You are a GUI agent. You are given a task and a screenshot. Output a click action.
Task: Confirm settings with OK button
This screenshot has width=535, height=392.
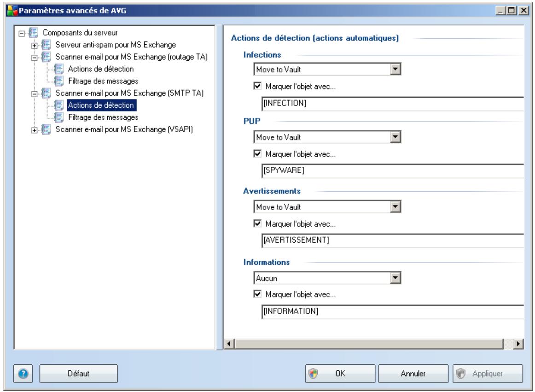(x=340, y=374)
